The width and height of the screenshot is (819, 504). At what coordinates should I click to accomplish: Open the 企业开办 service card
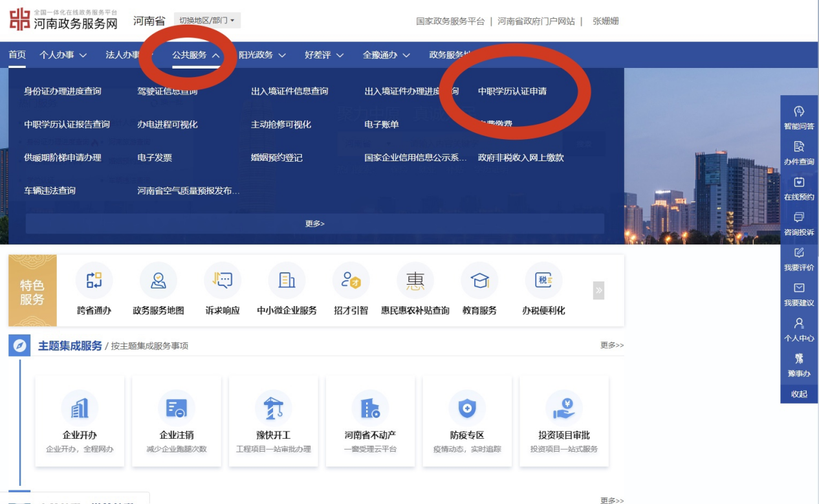(x=80, y=409)
